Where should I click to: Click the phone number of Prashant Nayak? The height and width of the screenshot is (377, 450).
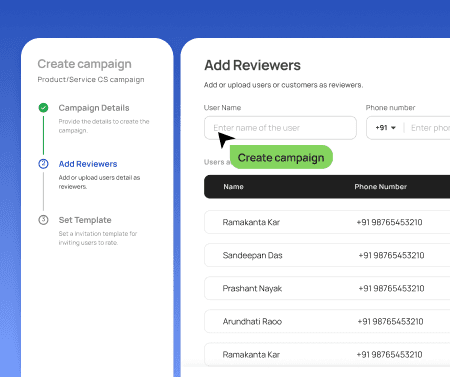point(391,288)
